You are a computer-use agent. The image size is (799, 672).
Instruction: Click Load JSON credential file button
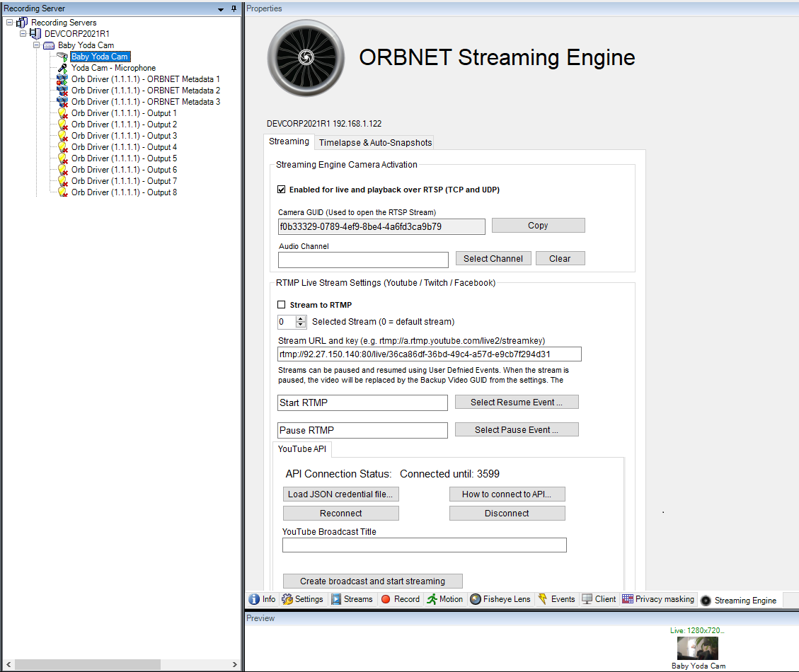[x=340, y=494]
